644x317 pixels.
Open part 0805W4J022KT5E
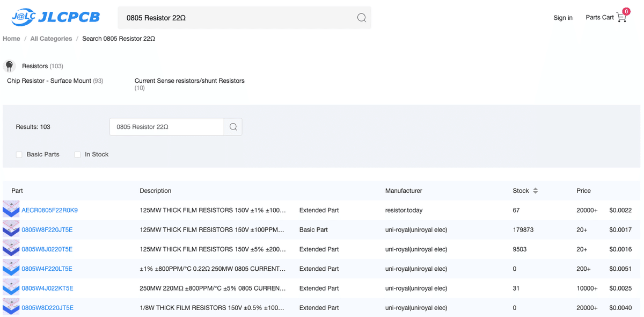click(47, 288)
